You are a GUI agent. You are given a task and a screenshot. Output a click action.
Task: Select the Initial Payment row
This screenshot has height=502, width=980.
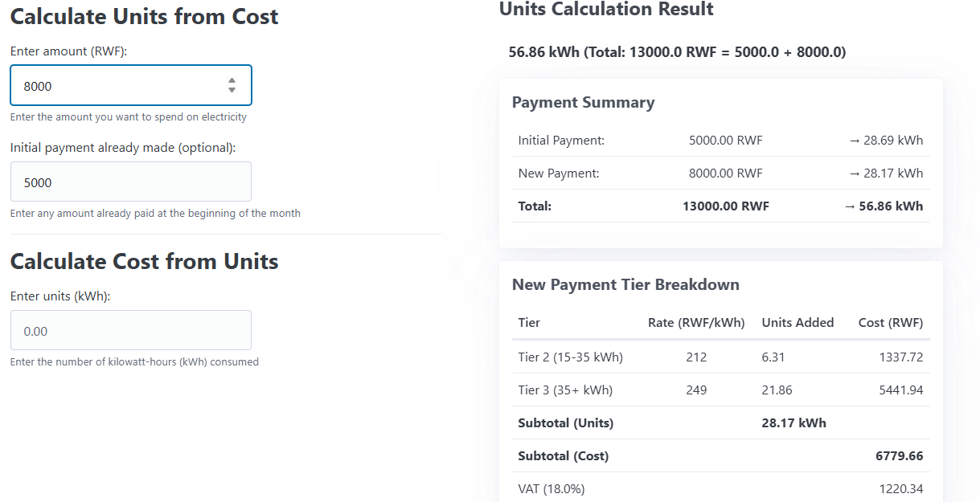pyautogui.click(x=720, y=140)
